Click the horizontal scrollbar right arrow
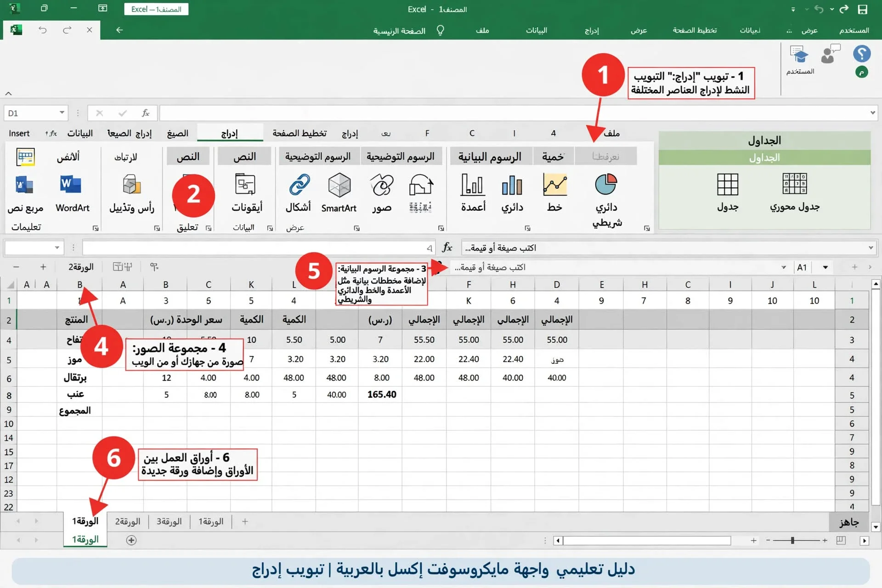 [x=865, y=541]
